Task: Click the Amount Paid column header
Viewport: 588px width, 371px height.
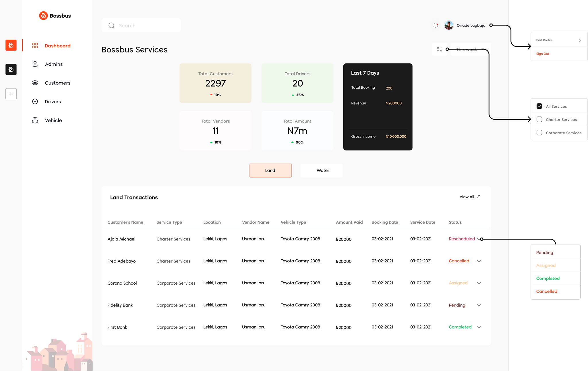Action: coord(349,222)
